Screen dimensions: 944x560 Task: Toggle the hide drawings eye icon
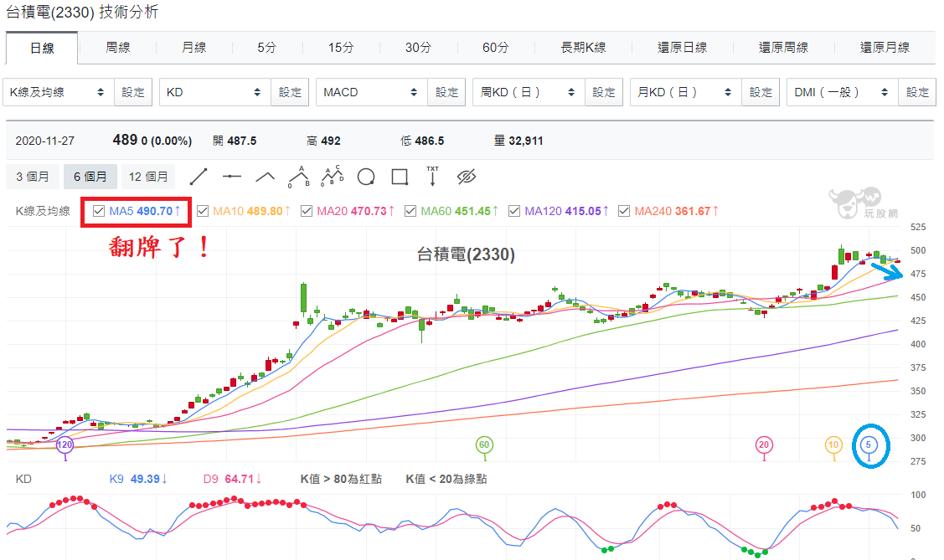467,177
